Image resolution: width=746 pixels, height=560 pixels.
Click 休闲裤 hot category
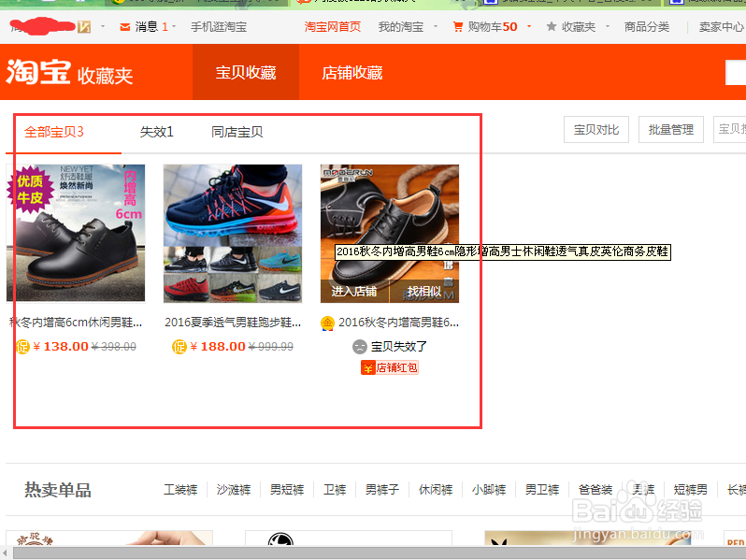click(436, 490)
